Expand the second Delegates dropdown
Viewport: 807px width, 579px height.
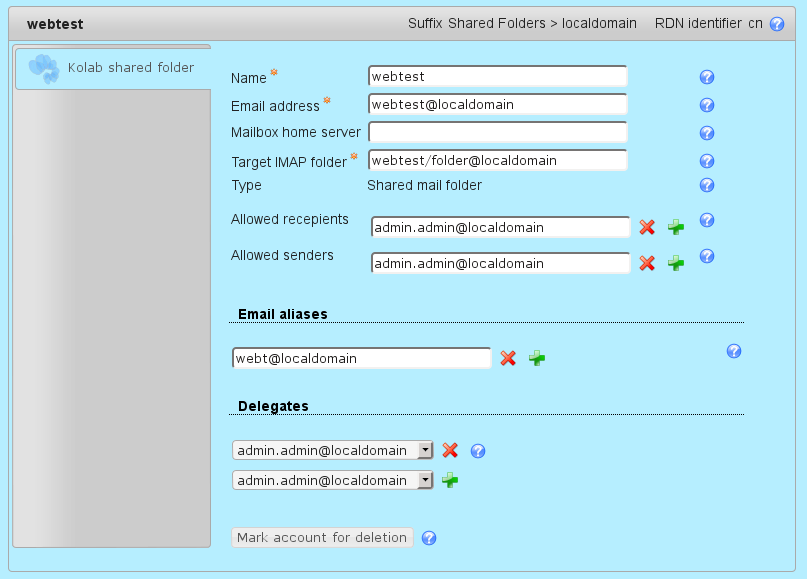[425, 481]
